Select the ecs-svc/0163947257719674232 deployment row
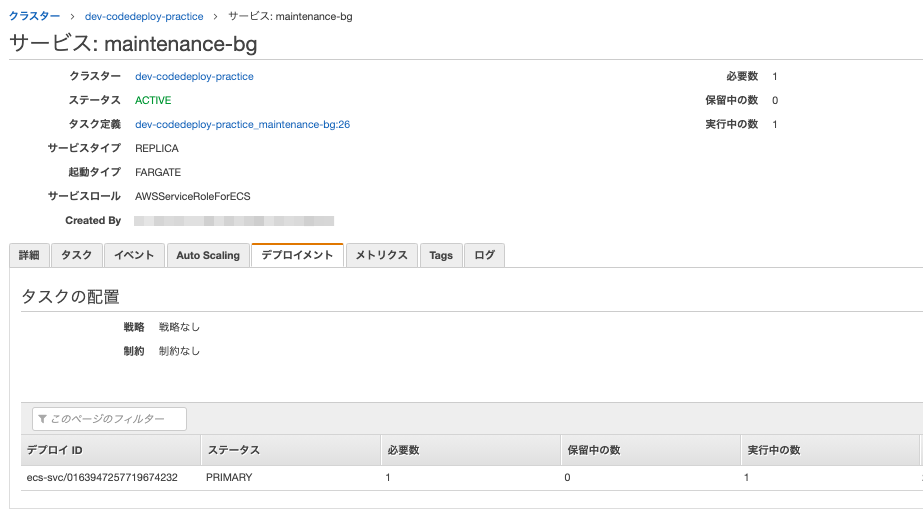This screenshot has height=516, width=923. (x=102, y=478)
